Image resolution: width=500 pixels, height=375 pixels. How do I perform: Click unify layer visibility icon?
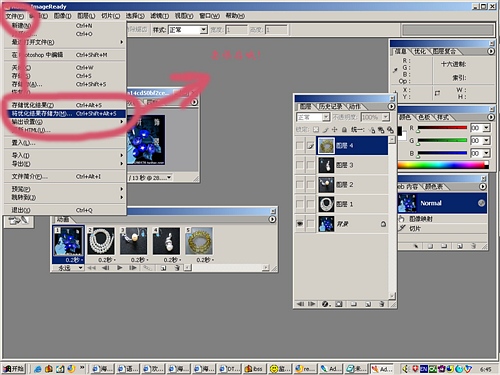381,130
